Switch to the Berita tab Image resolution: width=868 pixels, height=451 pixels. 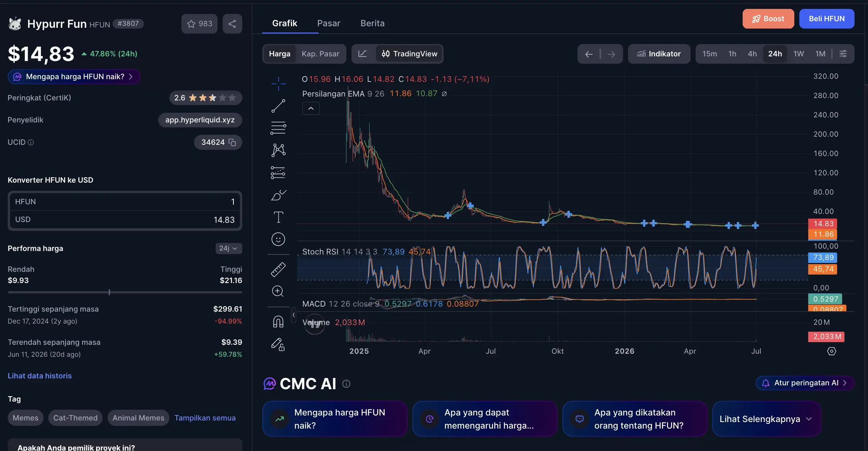pos(372,23)
